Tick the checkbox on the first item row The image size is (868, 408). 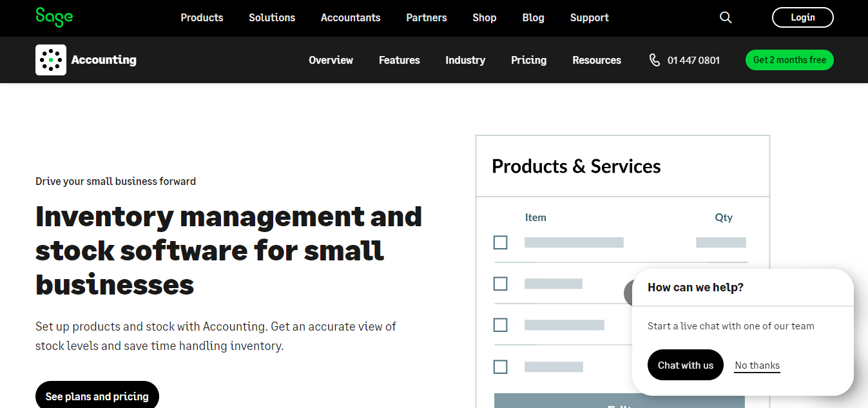coord(501,242)
